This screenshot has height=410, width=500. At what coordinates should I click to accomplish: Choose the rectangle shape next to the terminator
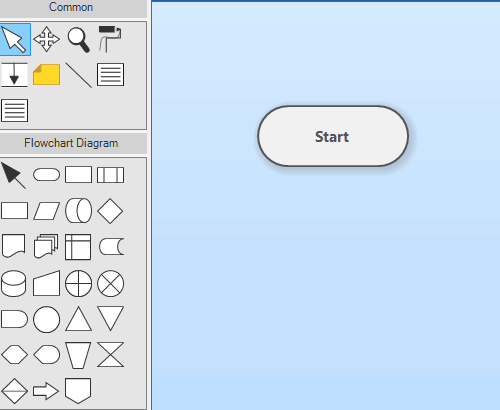click(x=79, y=175)
